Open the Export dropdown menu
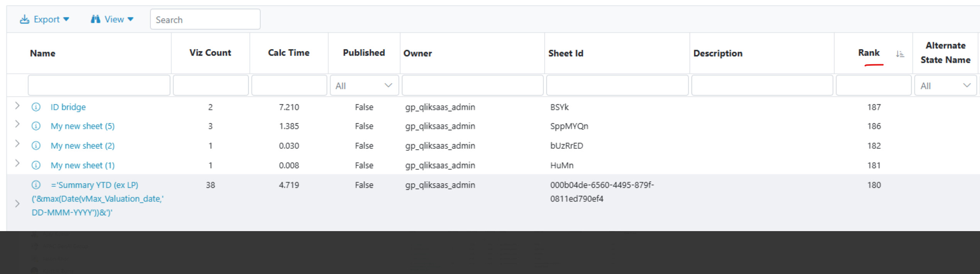The image size is (980, 274). click(45, 19)
